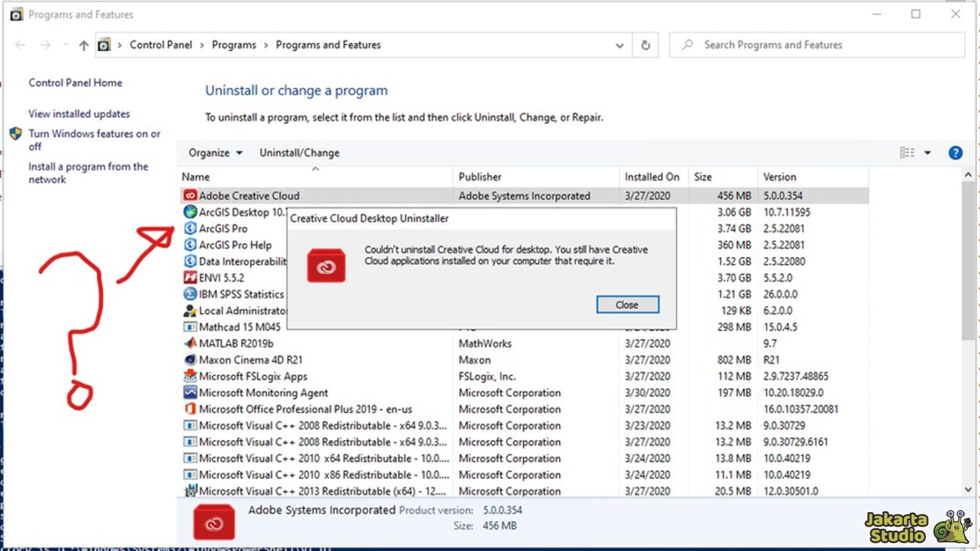Navigate to Programs in the breadcrumb bar
This screenshot has height=551, width=980.
tap(234, 45)
